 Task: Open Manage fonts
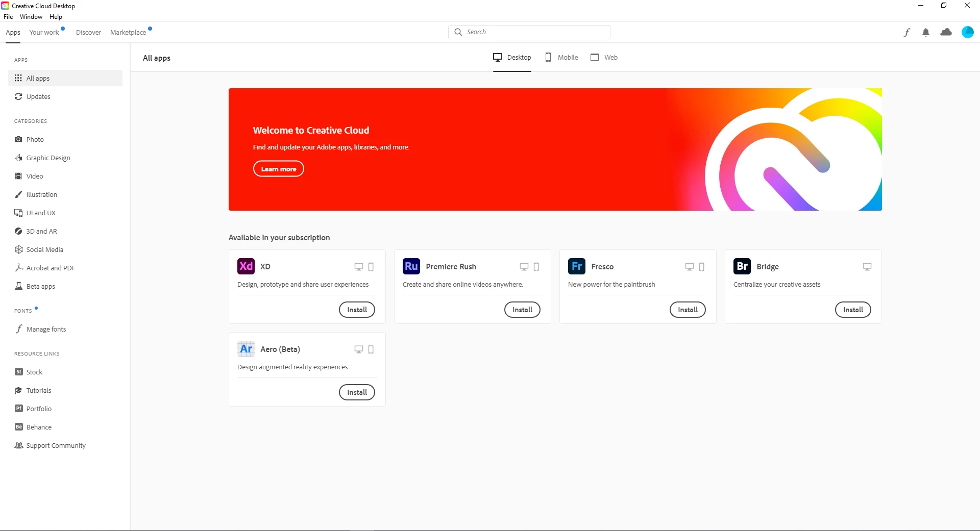point(65,329)
